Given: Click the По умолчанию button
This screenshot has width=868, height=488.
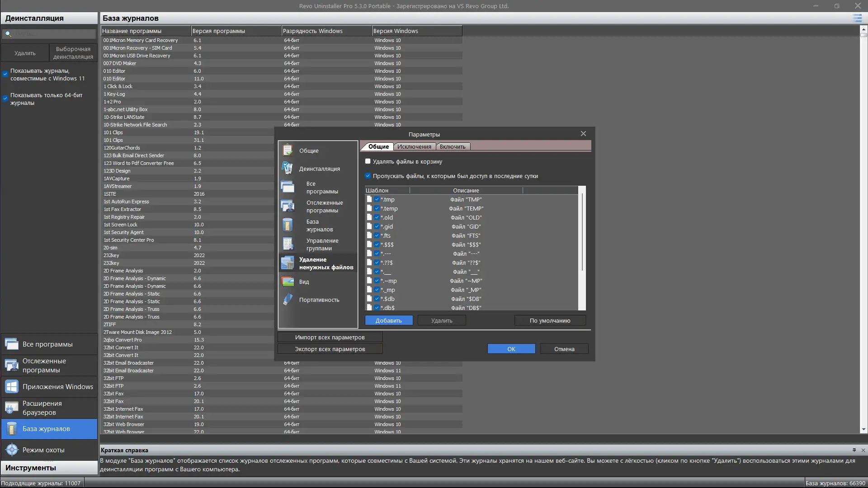Looking at the screenshot, I should click(550, 320).
